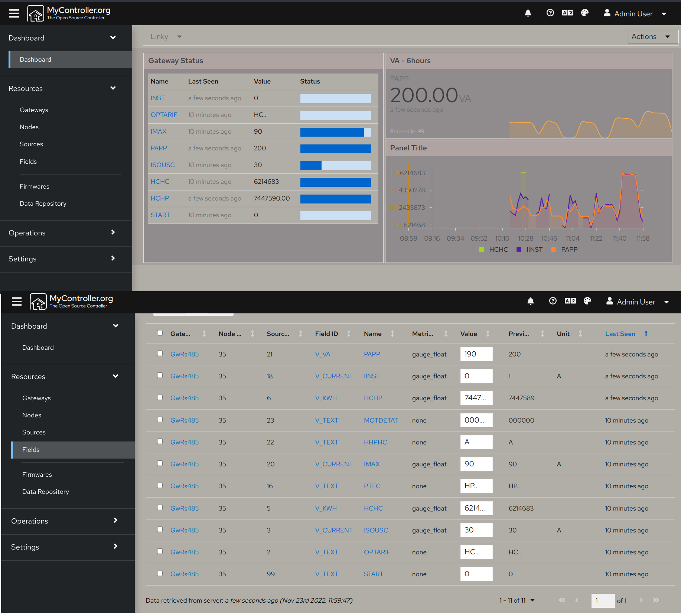Tick the select-all checkbox in table header

[x=160, y=333]
